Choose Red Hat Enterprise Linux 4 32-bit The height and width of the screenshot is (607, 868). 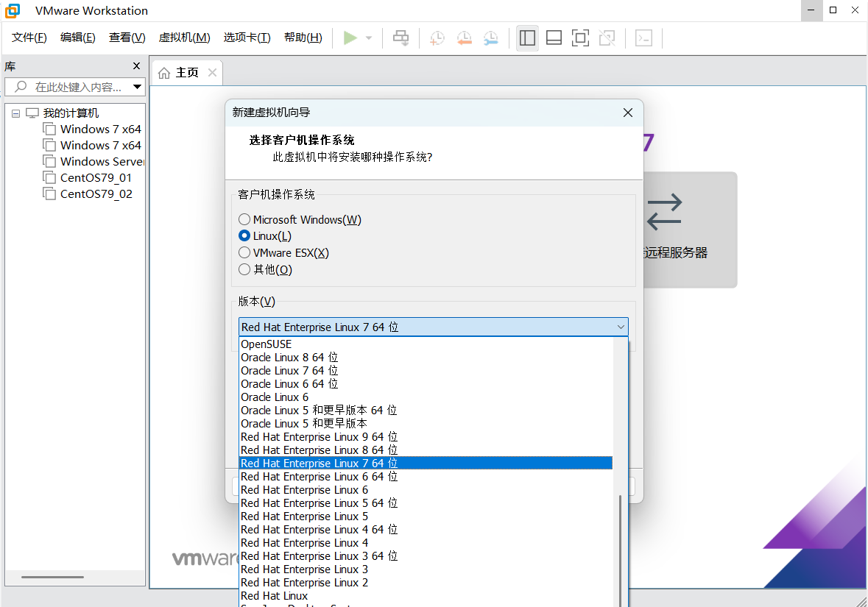click(x=426, y=543)
